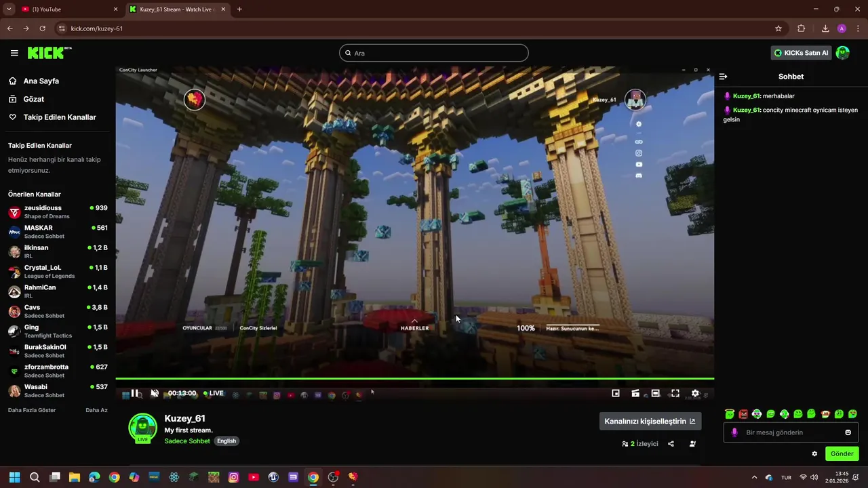
Task: Click the Bir mesaj gönderin chat input
Action: 791,432
